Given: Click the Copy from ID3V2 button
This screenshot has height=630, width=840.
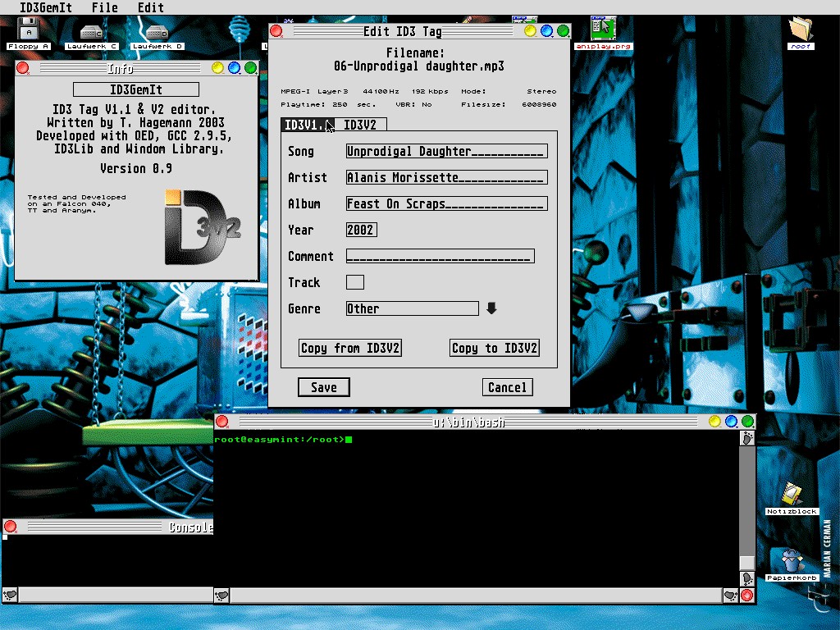Looking at the screenshot, I should click(349, 348).
